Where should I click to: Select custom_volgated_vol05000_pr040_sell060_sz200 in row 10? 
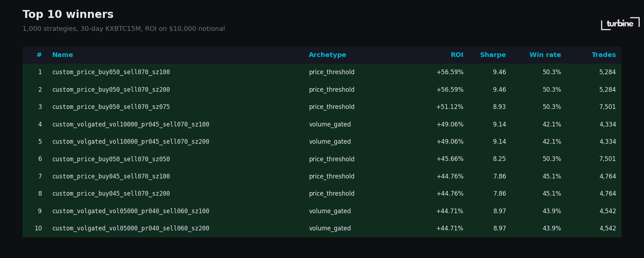tap(131, 229)
